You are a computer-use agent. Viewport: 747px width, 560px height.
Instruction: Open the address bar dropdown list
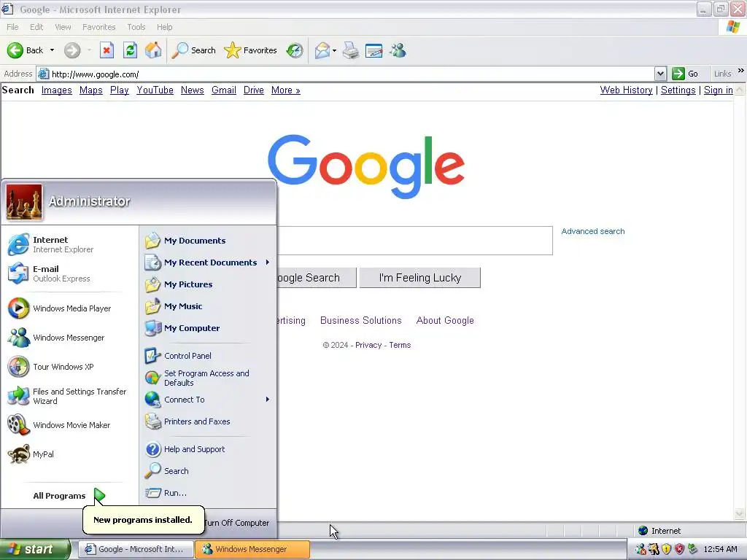(x=660, y=74)
